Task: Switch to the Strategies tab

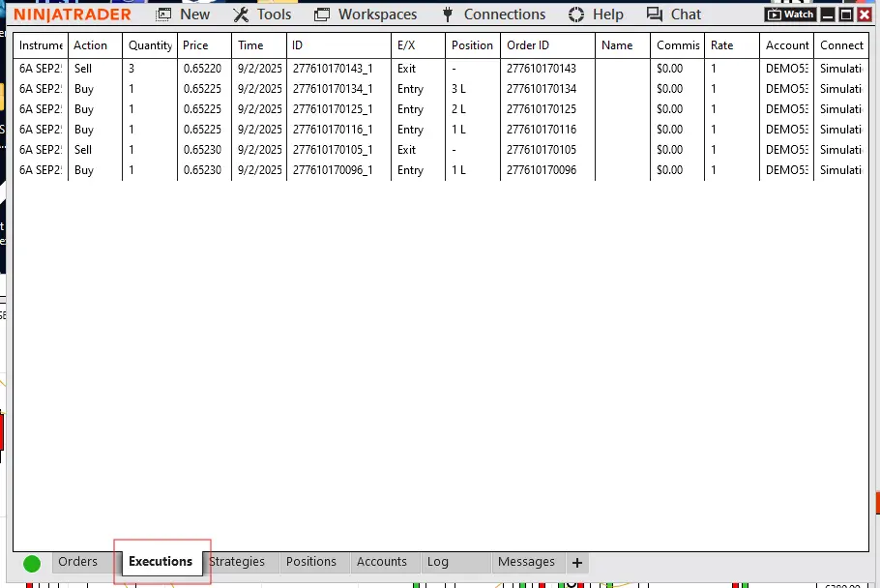Action: point(237,562)
